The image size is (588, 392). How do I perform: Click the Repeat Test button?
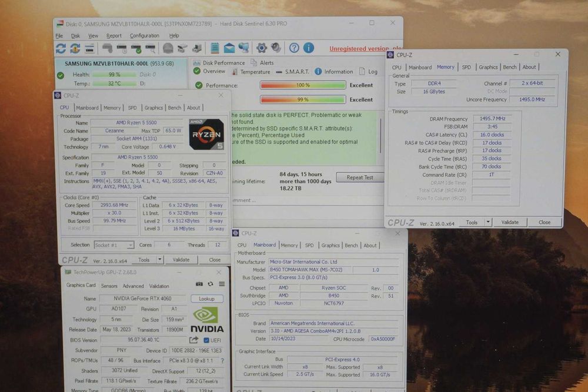click(x=360, y=177)
